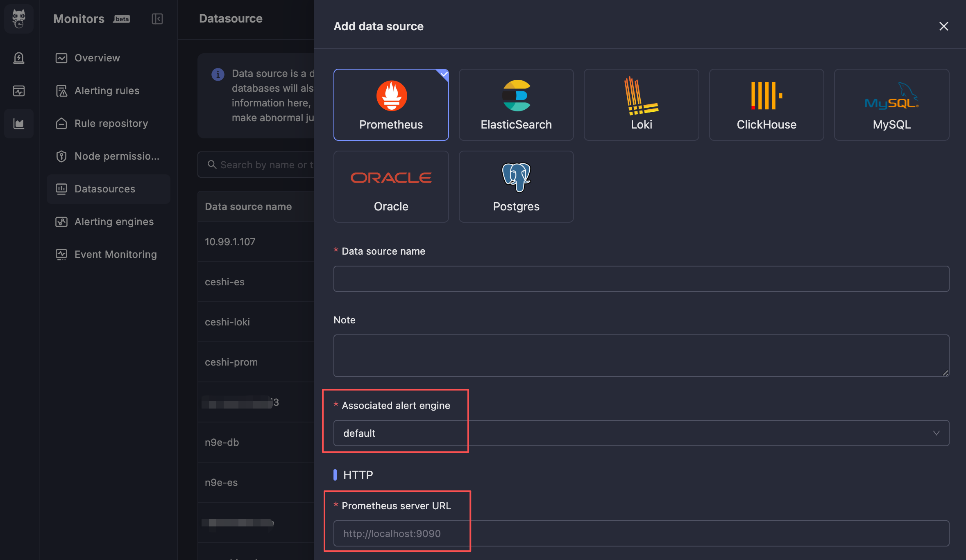The image size is (966, 560).
Task: Click the owl logo in the top-left corner
Action: (x=19, y=18)
